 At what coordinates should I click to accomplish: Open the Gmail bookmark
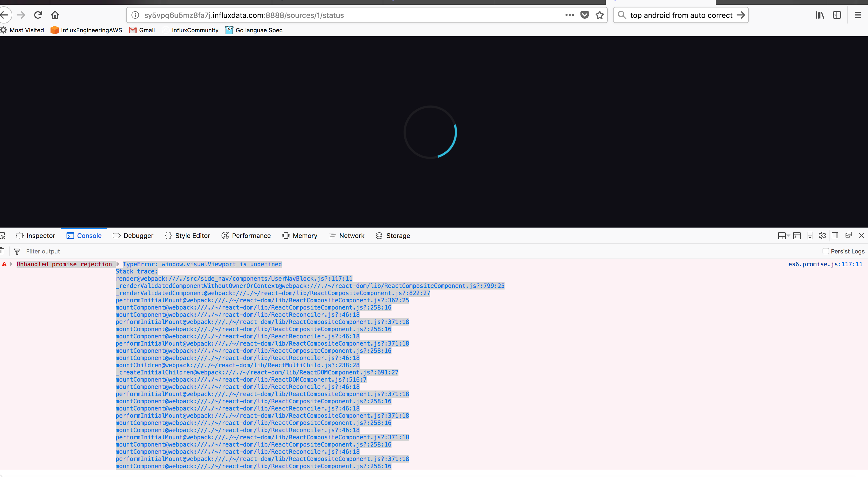click(x=142, y=30)
